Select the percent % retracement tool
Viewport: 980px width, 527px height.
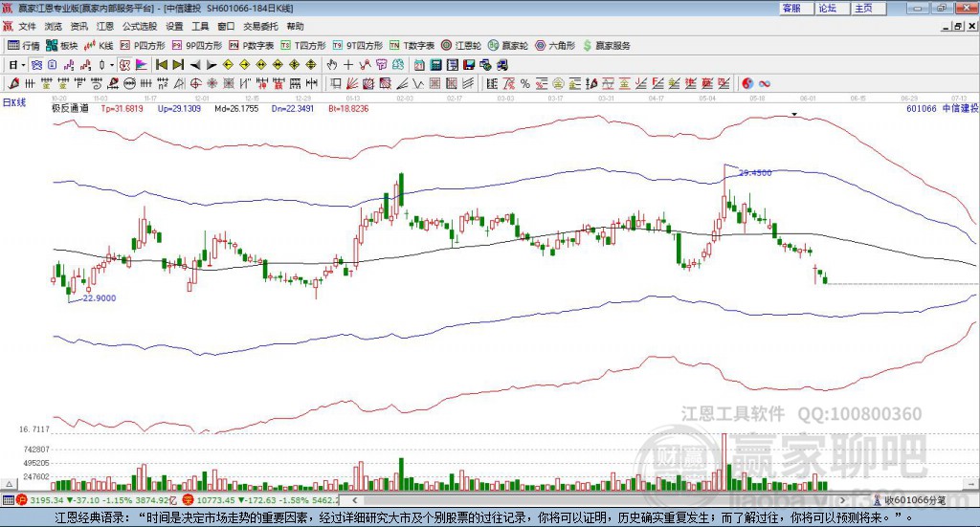(525, 83)
